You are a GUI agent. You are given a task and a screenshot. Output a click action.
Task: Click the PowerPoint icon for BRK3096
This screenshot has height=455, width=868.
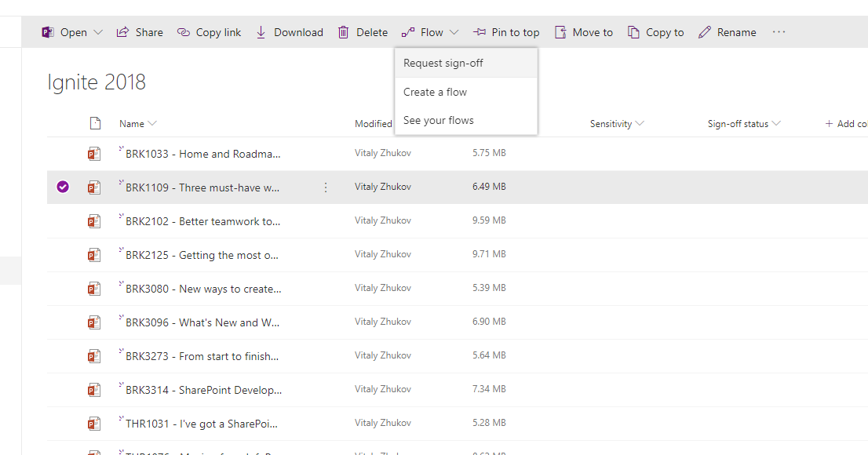pyautogui.click(x=94, y=322)
